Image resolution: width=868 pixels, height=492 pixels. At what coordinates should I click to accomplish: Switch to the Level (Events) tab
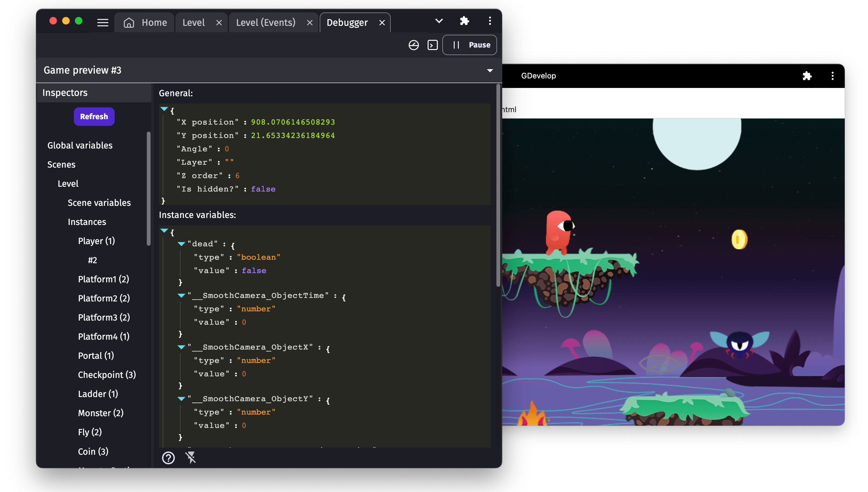(265, 23)
